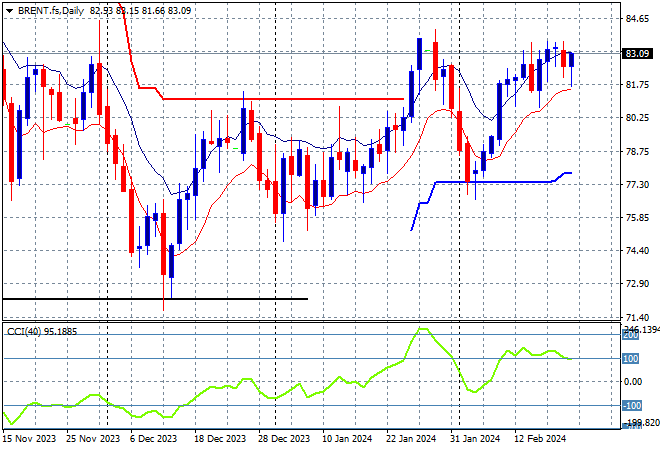The image size is (660, 450).
Task: Click the CCI 100 level label
Action: coord(631,358)
